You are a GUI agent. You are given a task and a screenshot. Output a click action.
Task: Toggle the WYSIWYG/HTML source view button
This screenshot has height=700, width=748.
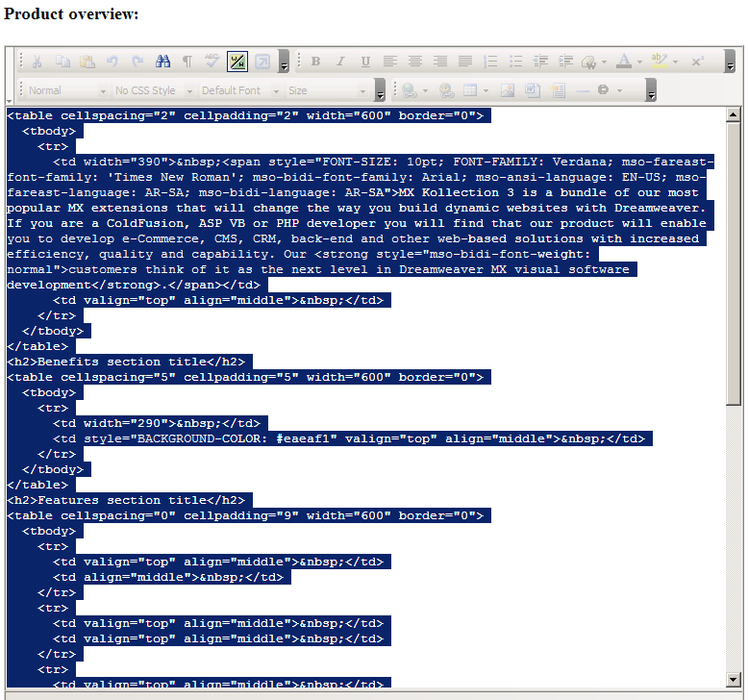click(x=237, y=62)
